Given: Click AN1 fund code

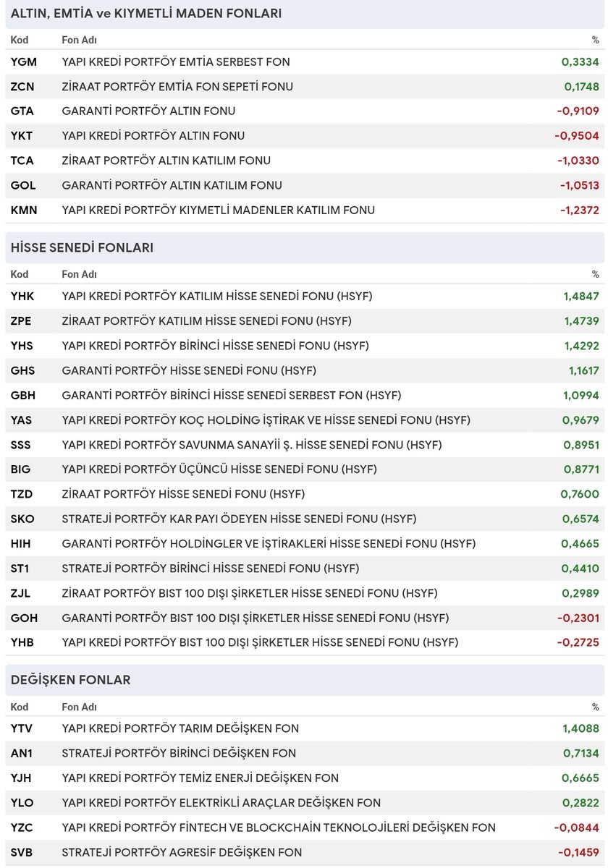Looking at the screenshot, I should [22, 753].
